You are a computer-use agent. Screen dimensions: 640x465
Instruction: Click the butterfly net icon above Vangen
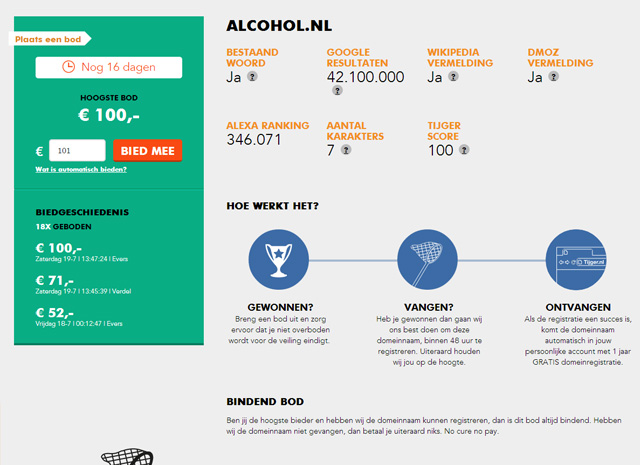pos(427,259)
